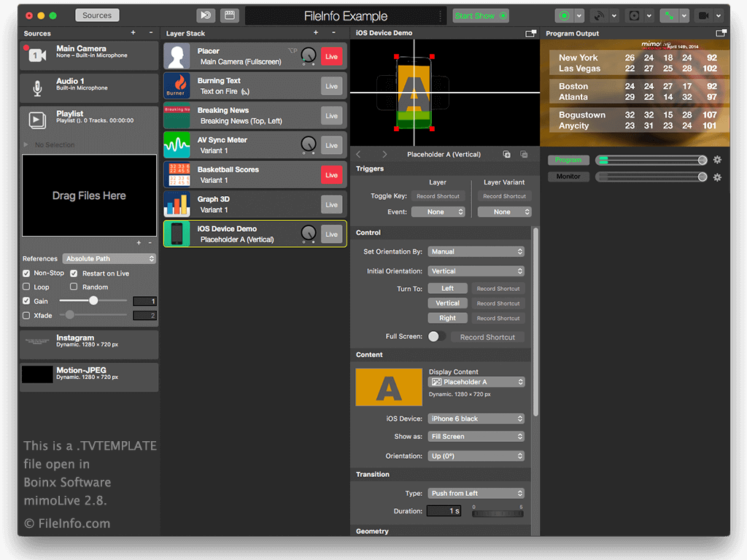Open the Initial Orientation dropdown
This screenshot has height=560, width=747.
(476, 271)
